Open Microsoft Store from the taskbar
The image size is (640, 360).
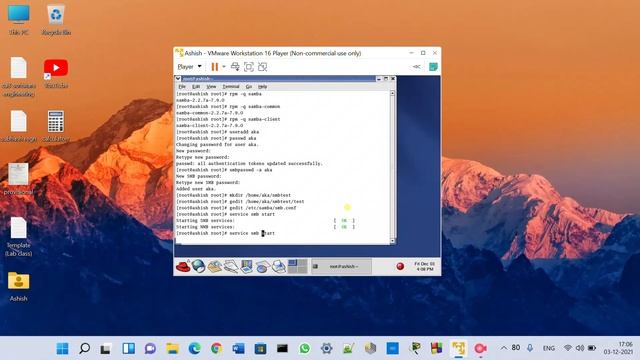260,349
